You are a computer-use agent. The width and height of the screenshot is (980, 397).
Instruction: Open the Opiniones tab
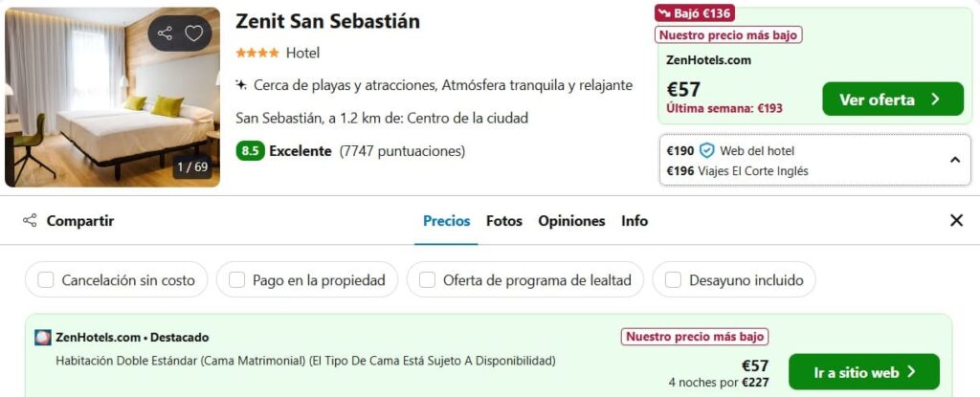(x=572, y=221)
